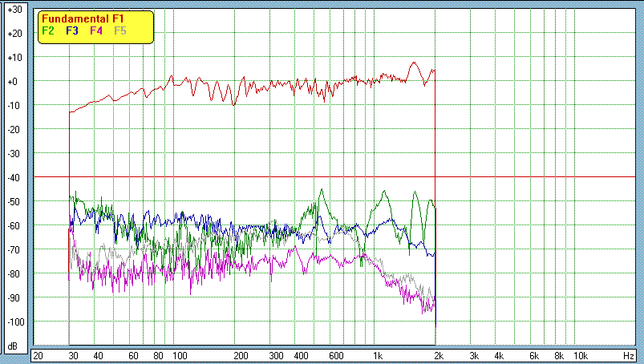The width and height of the screenshot is (644, 364).
Task: Click the -30 dB axis label
Action: [x=14, y=153]
